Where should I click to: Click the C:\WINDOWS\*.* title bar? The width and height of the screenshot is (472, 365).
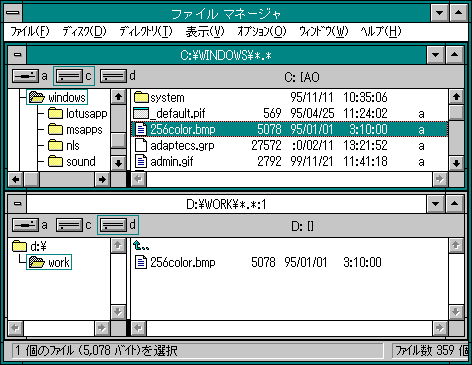pos(226,55)
